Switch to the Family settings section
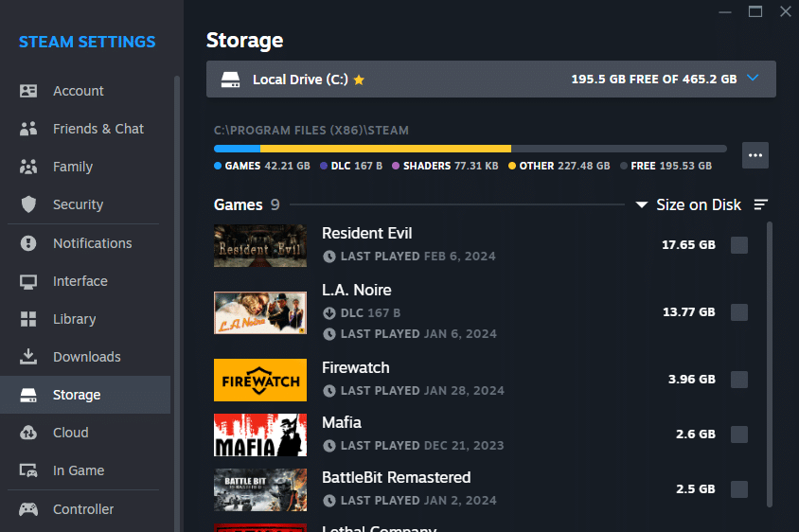 click(85, 167)
